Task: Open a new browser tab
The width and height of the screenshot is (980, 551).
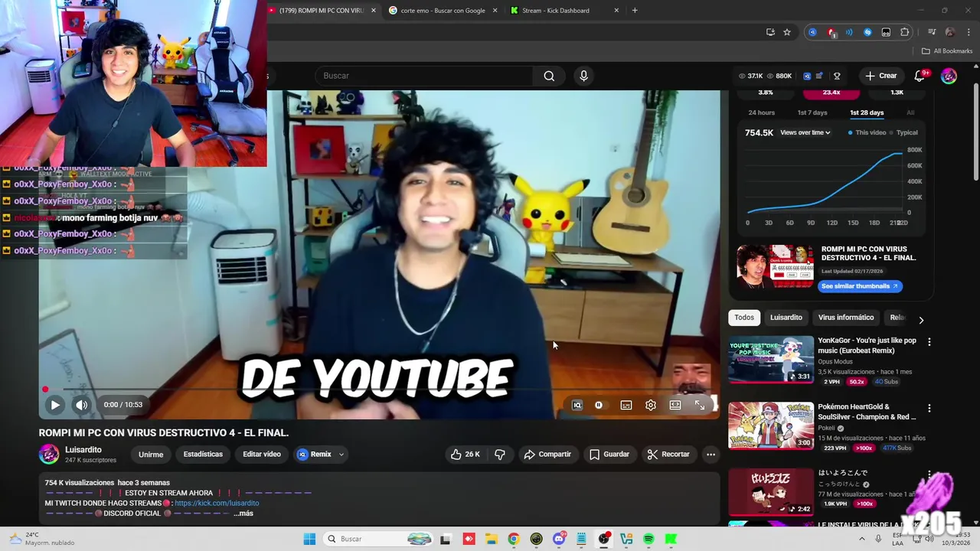Action: [x=635, y=11]
